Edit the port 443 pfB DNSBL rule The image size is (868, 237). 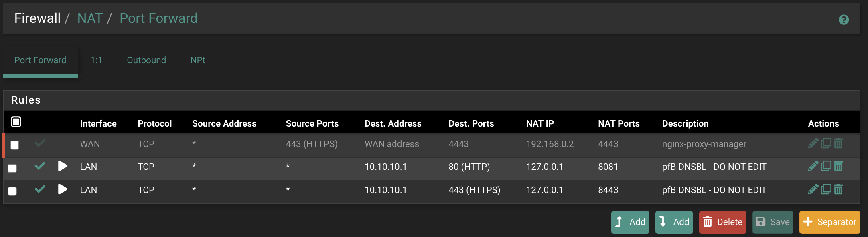[813, 189]
